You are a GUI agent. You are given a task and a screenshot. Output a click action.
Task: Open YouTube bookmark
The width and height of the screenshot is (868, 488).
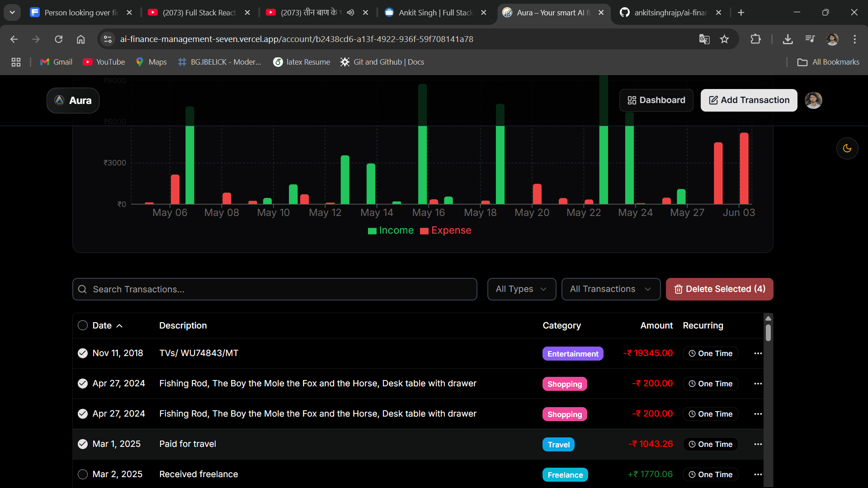tap(104, 62)
